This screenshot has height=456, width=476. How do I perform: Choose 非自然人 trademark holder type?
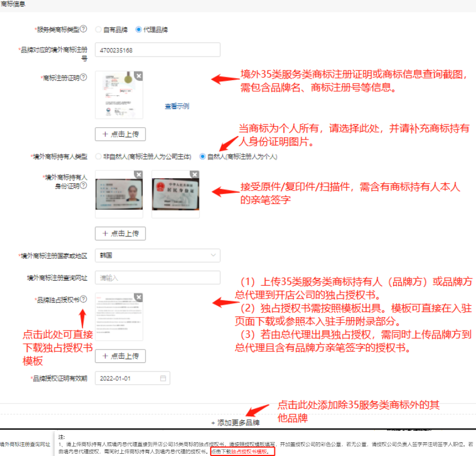(x=99, y=157)
